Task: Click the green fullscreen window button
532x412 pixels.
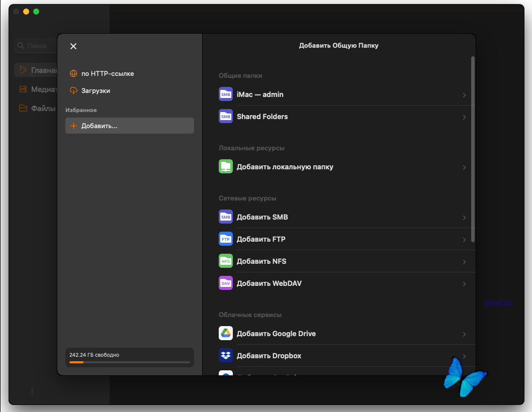Action: click(36, 12)
